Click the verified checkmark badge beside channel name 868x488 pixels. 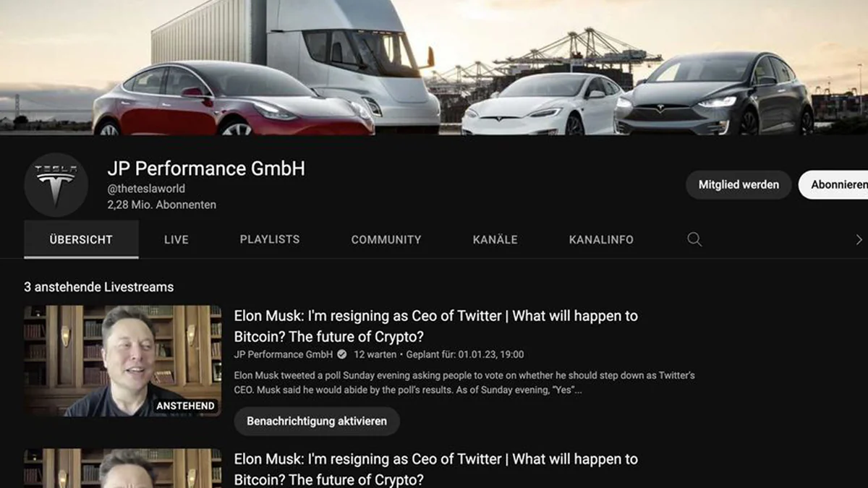[x=341, y=354]
